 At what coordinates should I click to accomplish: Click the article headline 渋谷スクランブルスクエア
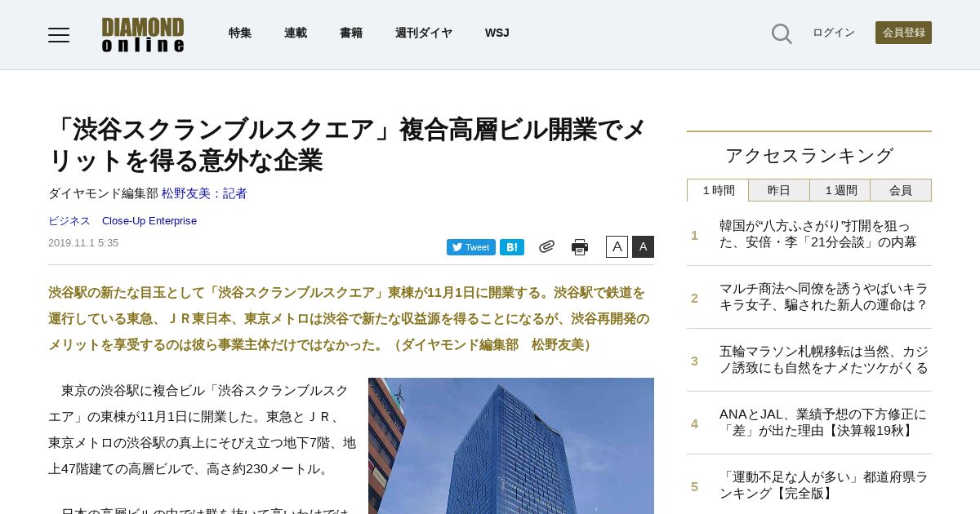pos(348,144)
